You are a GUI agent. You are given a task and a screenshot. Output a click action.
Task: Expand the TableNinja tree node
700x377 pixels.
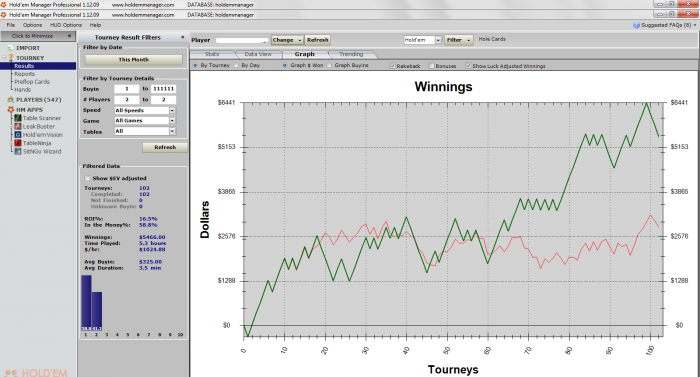[x=11, y=143]
